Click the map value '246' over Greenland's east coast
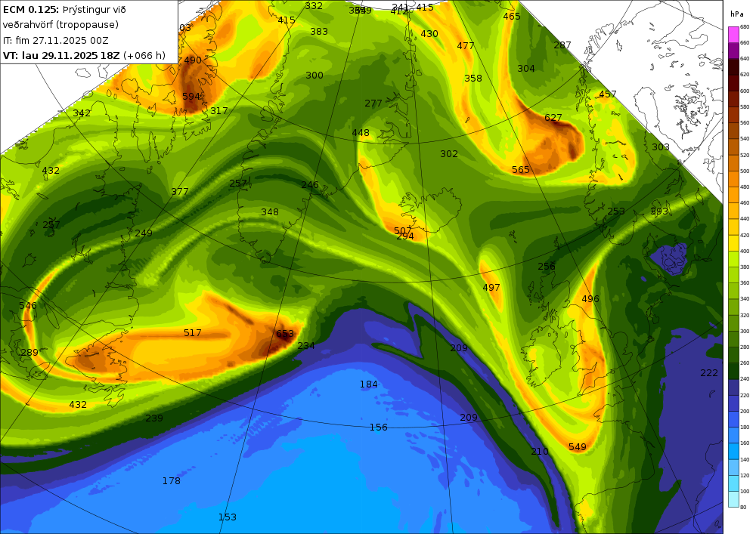This screenshot has height=534, width=756. [310, 184]
